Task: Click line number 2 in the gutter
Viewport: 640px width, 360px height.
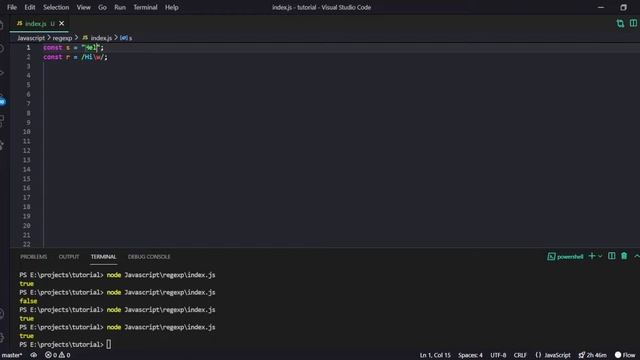Action: pyautogui.click(x=28, y=57)
